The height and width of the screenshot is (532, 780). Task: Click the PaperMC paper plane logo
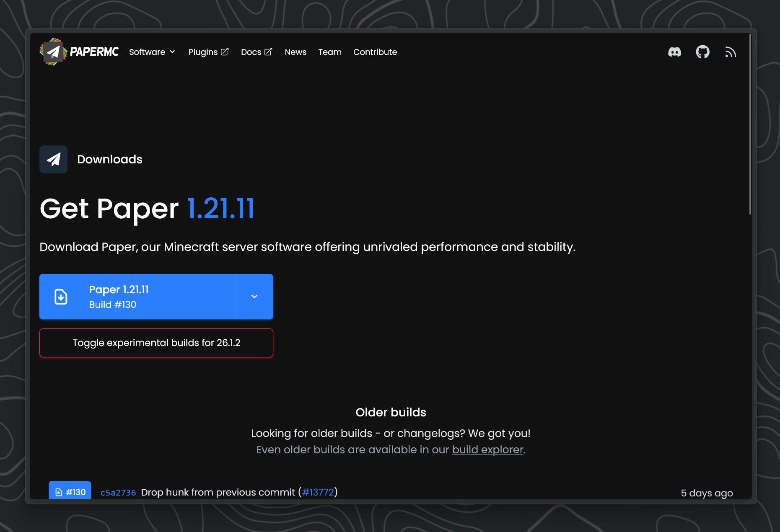(53, 52)
